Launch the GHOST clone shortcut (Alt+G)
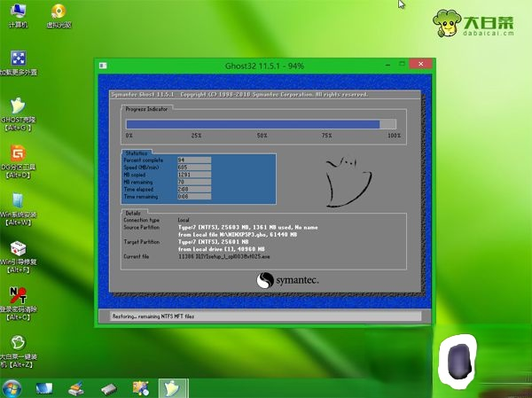This screenshot has height=398, width=532. (18, 114)
